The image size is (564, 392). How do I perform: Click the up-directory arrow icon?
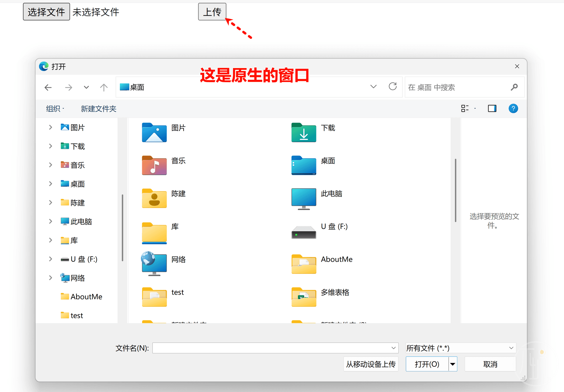(x=104, y=87)
